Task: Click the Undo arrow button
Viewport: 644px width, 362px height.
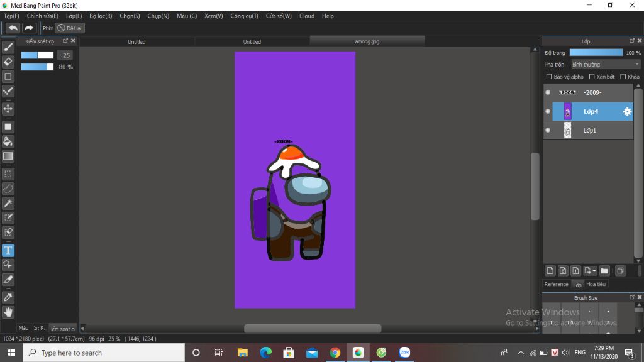Action: [x=13, y=28]
